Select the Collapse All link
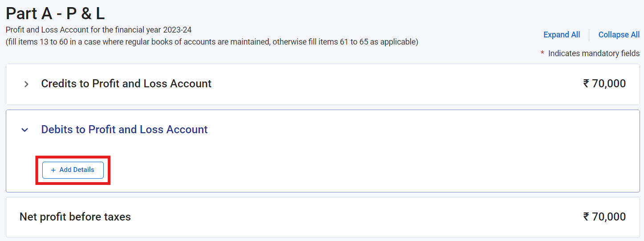644x241 pixels. click(x=619, y=35)
